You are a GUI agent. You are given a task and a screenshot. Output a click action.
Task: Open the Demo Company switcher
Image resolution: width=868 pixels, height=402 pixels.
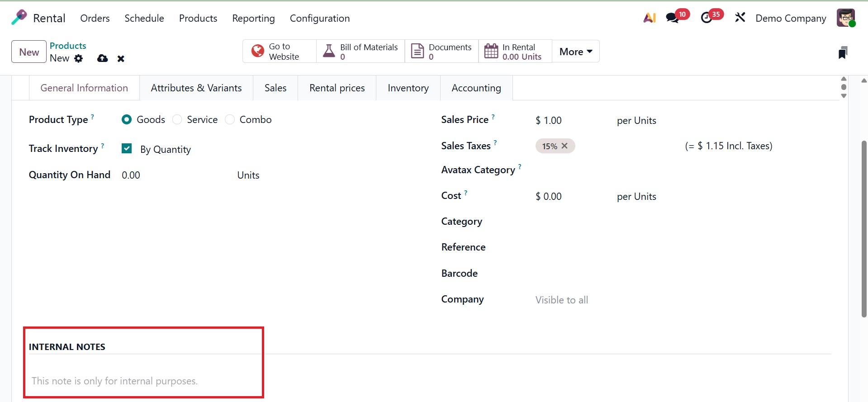791,18
